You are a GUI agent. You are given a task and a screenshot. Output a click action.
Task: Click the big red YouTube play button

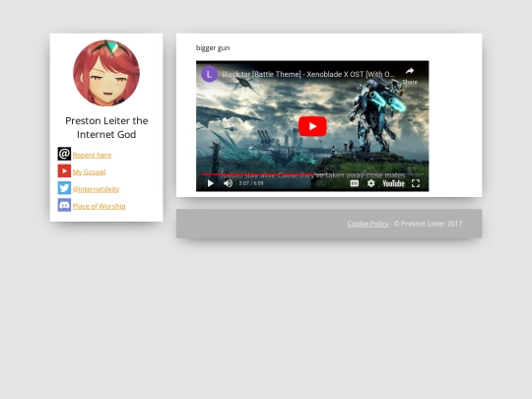click(x=312, y=126)
